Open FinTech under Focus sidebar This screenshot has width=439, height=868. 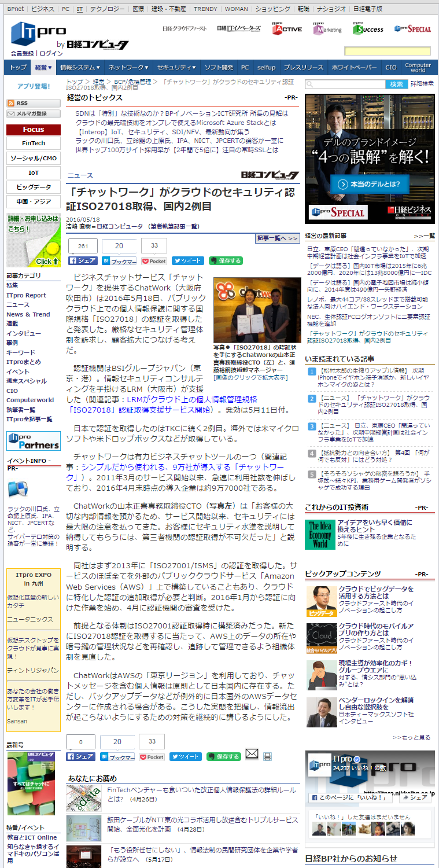[34, 143]
